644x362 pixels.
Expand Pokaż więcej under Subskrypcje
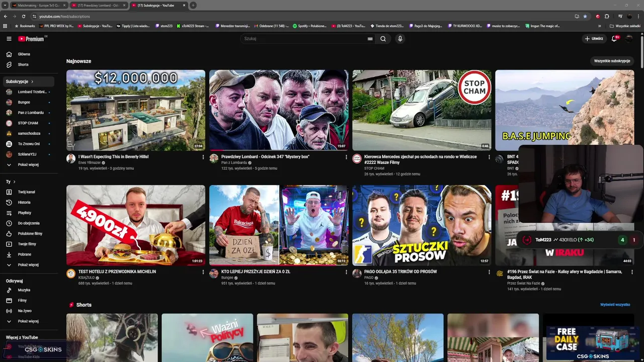pos(29,165)
